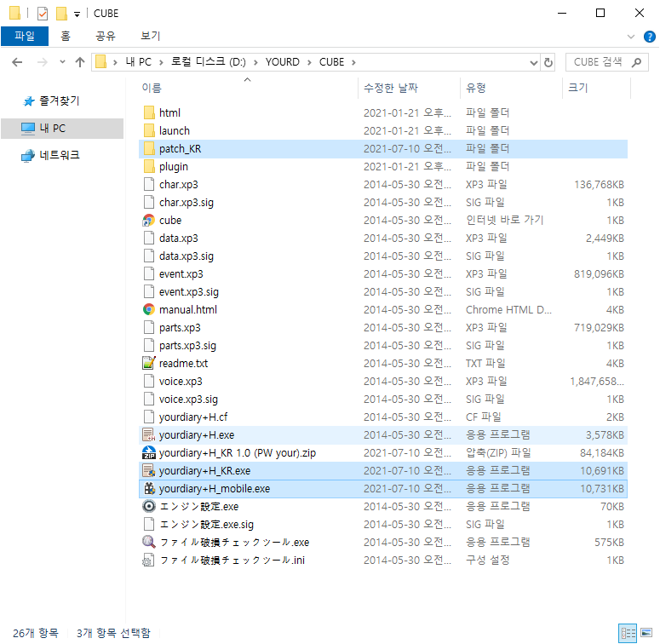
Task: Open Customize Quick Access Toolbar dropdown
Action: [x=77, y=14]
